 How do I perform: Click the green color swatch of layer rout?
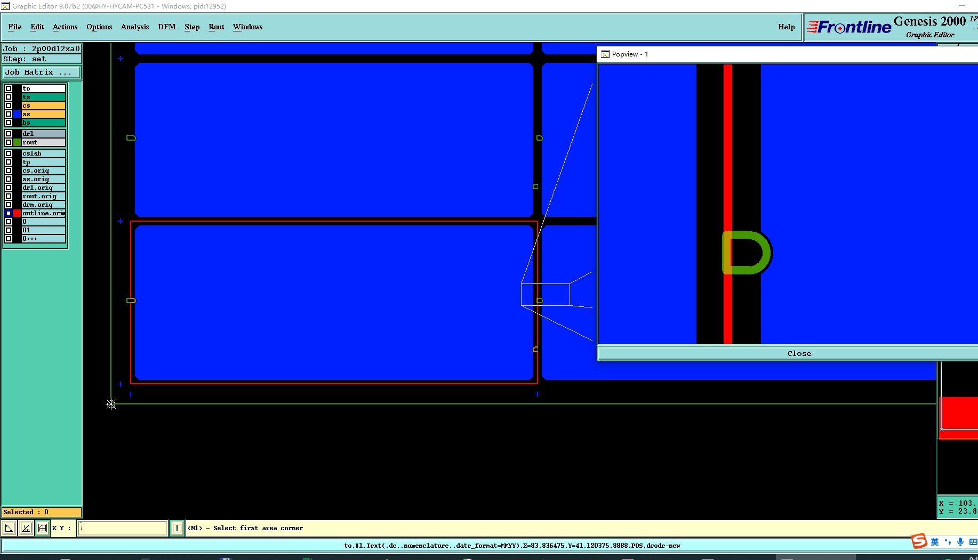tap(17, 142)
